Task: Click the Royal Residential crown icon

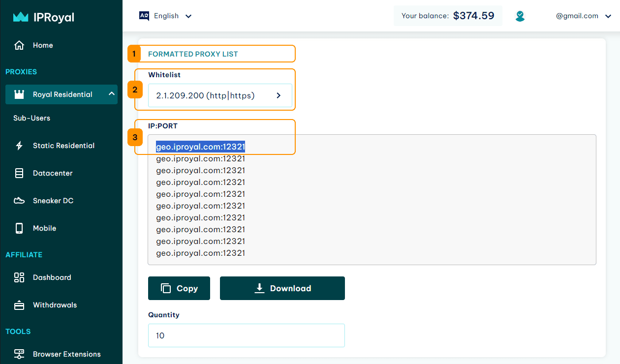Action: [x=19, y=94]
